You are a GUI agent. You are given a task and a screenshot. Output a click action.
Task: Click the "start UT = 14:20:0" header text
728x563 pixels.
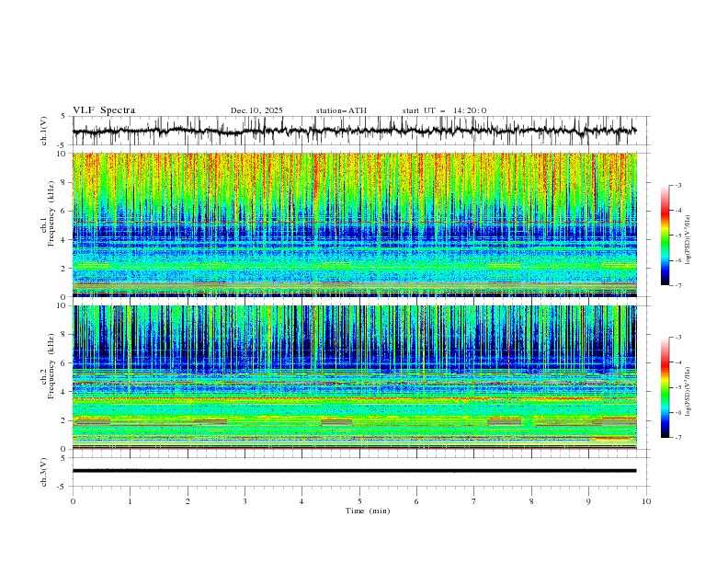pyautogui.click(x=444, y=110)
